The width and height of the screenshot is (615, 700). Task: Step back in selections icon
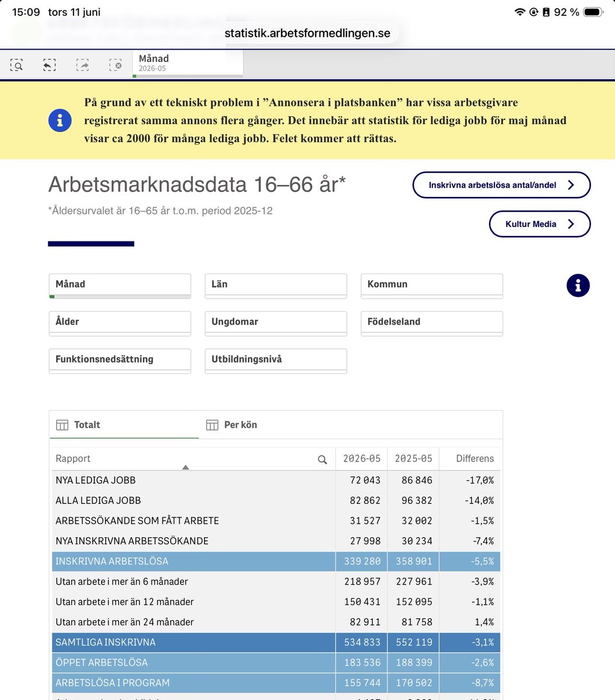point(50,65)
